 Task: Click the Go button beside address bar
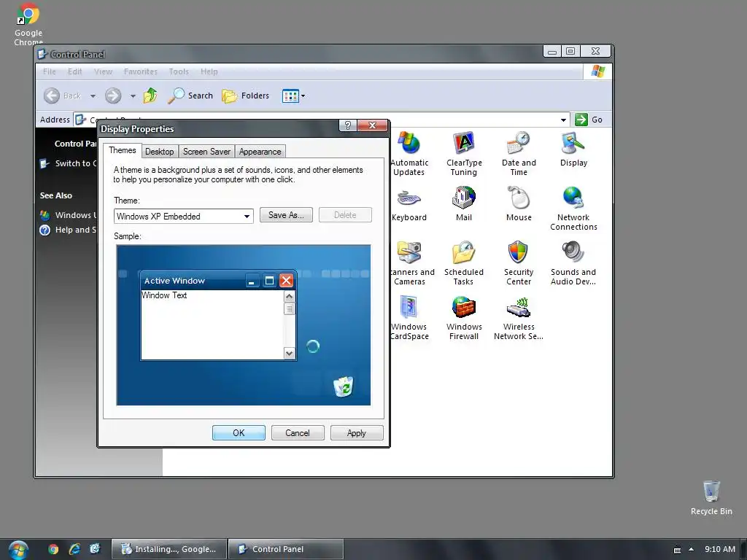[x=589, y=120]
